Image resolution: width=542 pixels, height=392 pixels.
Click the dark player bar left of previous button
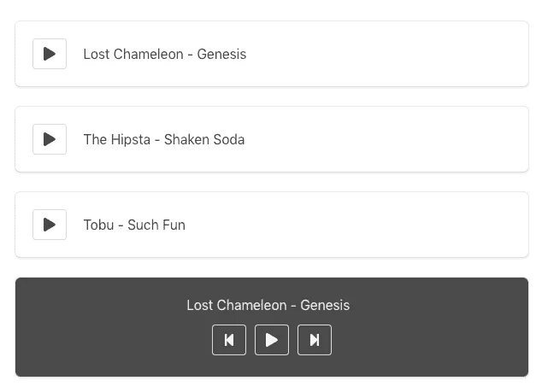point(111,340)
